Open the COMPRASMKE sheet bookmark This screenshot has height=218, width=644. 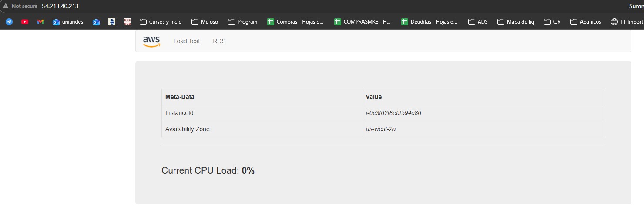click(x=362, y=21)
